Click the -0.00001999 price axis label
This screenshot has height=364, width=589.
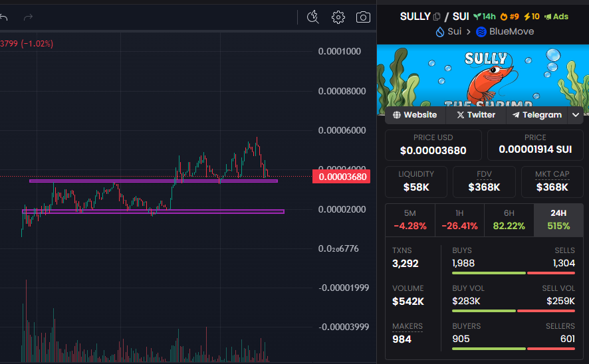pos(344,288)
